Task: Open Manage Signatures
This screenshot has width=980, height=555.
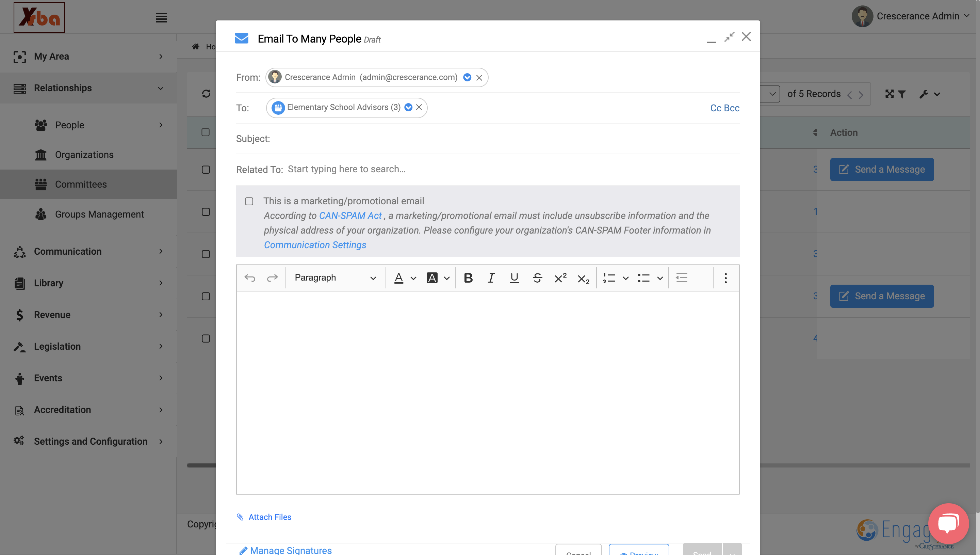Action: [285, 551]
